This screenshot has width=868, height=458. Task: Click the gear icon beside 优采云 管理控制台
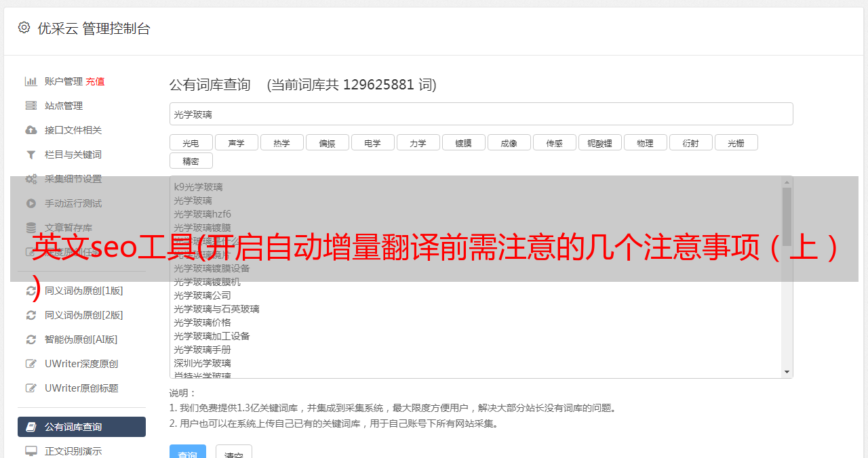pos(24,28)
